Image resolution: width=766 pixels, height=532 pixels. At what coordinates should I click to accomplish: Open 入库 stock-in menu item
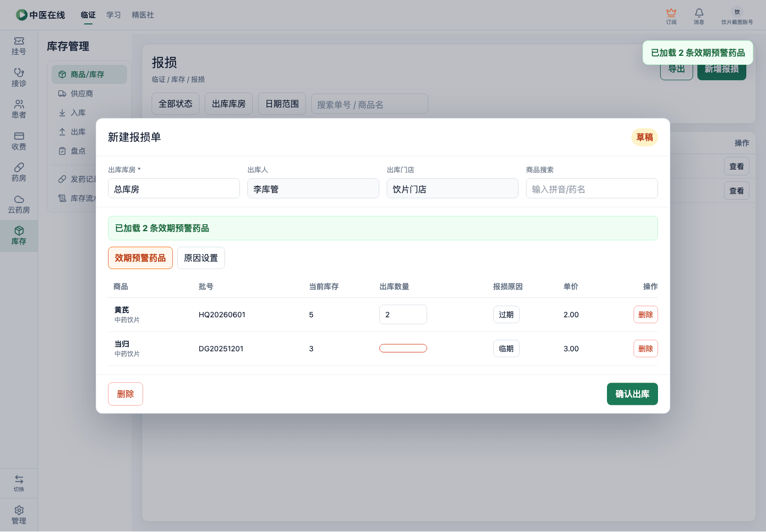coord(89,113)
